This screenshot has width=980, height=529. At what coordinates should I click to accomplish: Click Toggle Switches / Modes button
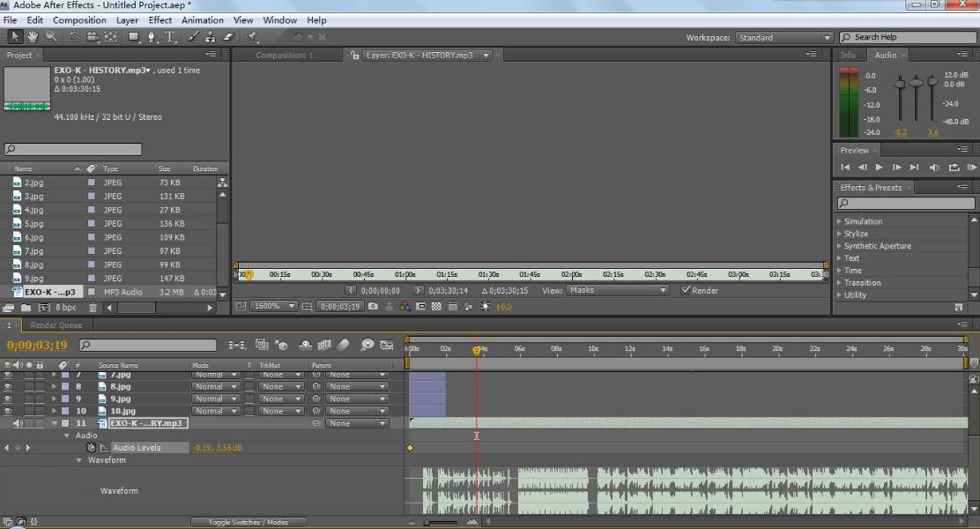pyautogui.click(x=248, y=522)
